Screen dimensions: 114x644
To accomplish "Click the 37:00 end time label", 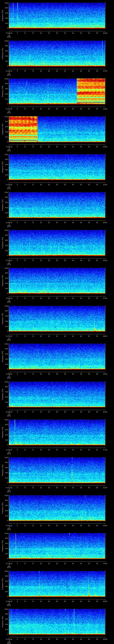I will click(105, 298).
